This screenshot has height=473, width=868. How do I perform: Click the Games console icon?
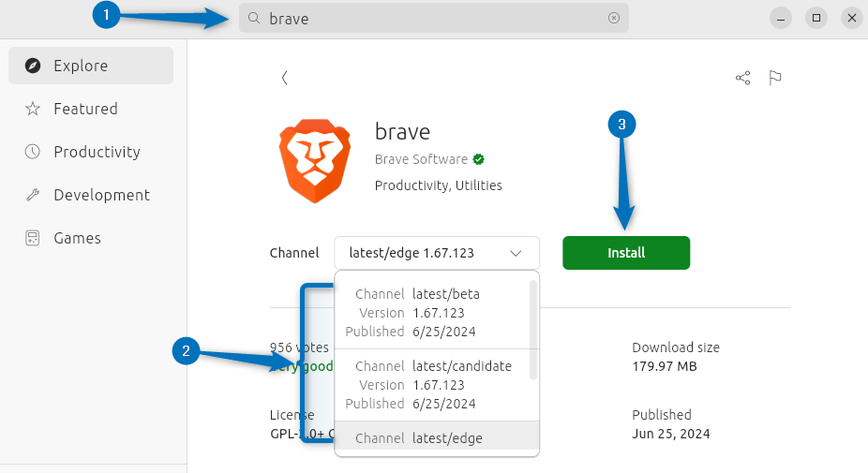33,238
